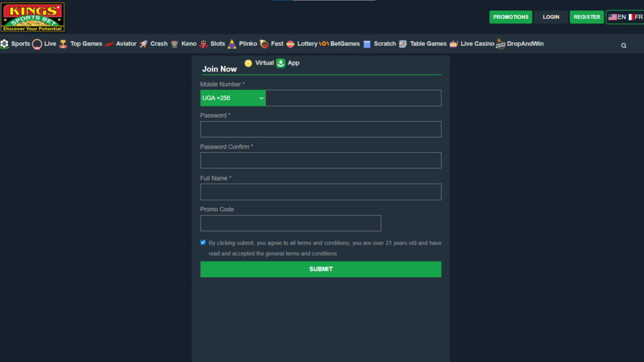Switch language to French flag

pyautogui.click(x=631, y=17)
